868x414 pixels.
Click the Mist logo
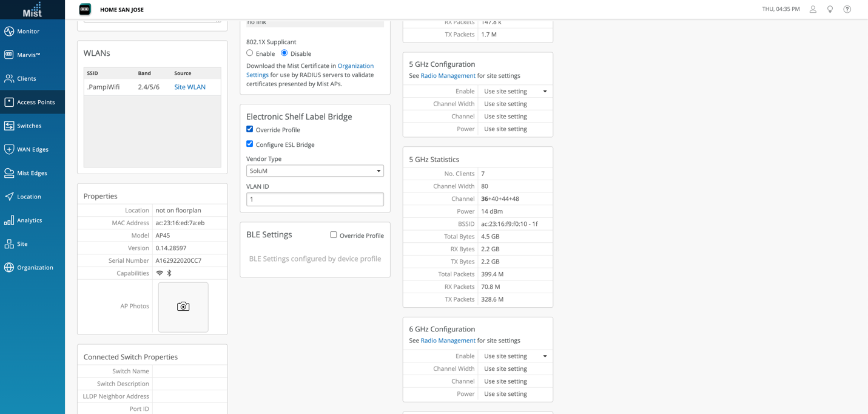pyautogui.click(x=32, y=9)
